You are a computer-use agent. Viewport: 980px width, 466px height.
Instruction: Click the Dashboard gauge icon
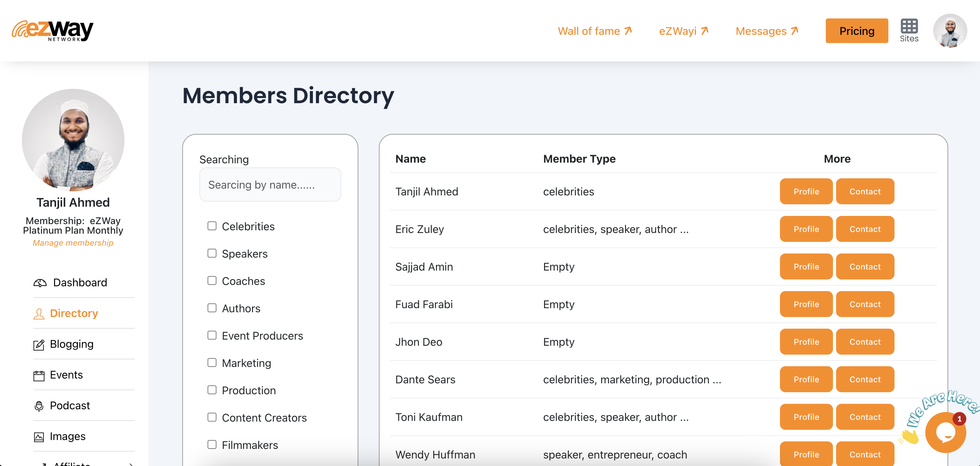tap(40, 283)
